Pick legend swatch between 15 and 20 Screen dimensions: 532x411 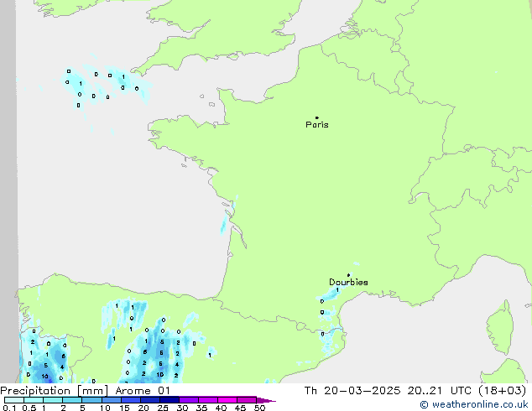pos(131,400)
